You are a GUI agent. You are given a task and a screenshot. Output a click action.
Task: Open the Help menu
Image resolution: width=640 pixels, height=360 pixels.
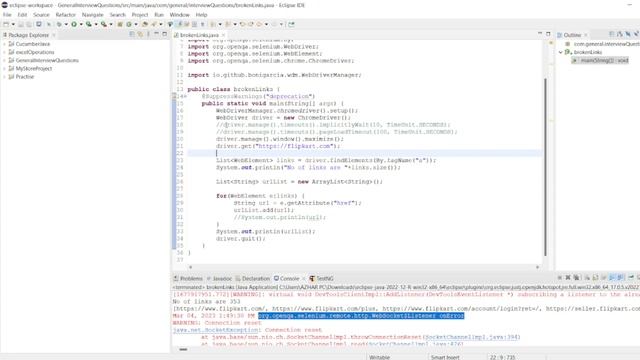tap(201, 15)
